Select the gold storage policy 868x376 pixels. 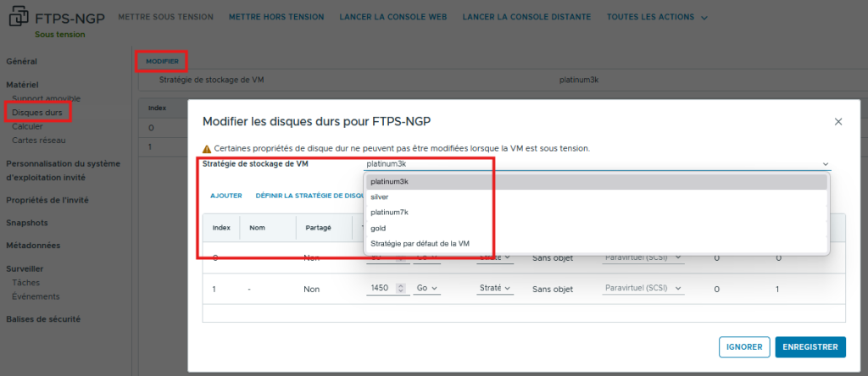click(378, 229)
